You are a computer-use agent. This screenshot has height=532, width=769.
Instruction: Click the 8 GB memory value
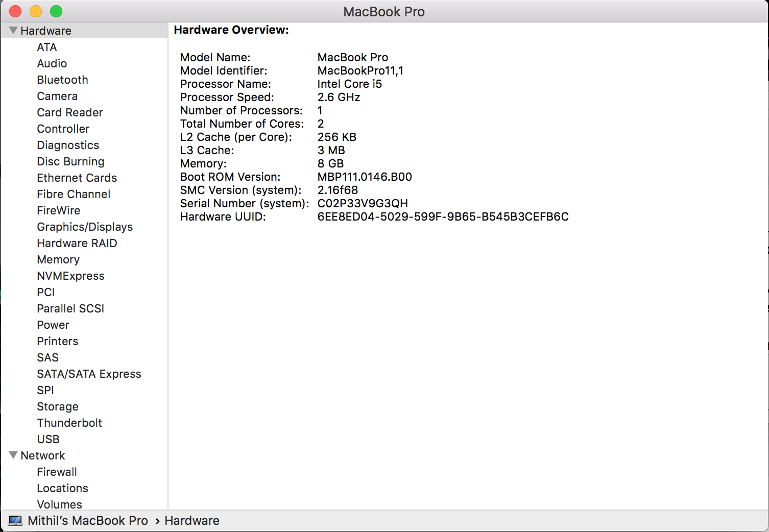tap(331, 163)
